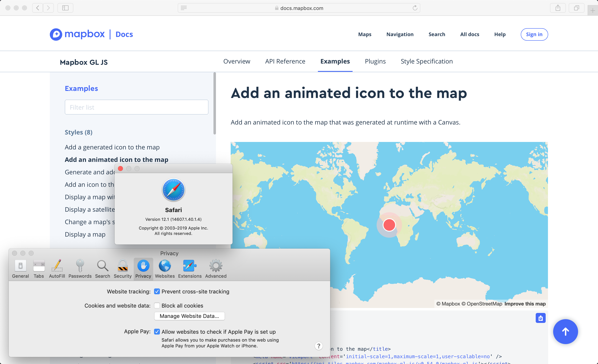Click the Manage Website Data button
Viewport: 598px width, 364px height.
(189, 316)
